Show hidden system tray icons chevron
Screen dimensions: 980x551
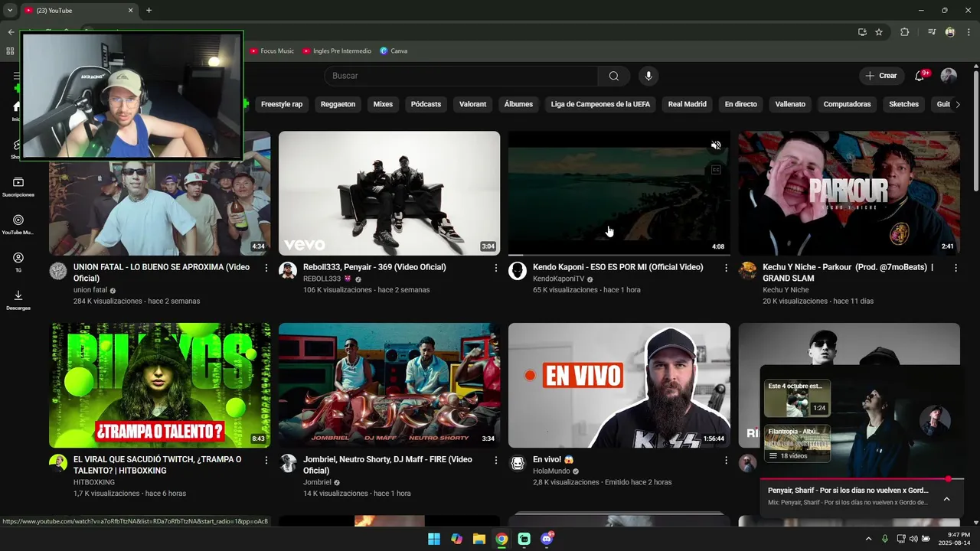tap(868, 539)
